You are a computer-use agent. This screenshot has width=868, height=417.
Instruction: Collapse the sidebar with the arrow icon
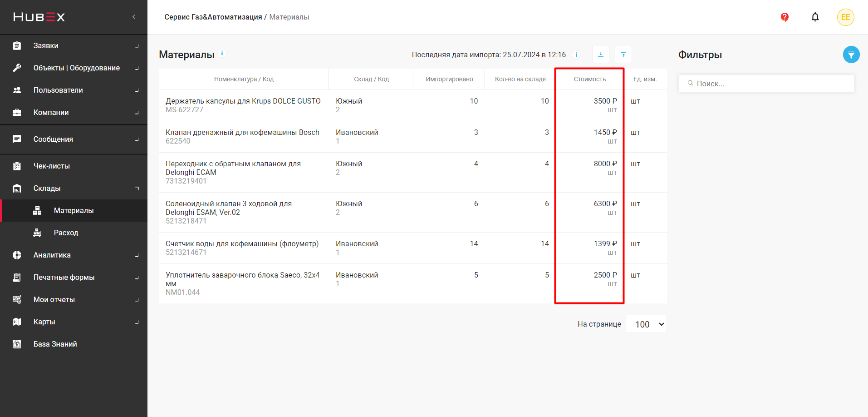[x=134, y=17]
